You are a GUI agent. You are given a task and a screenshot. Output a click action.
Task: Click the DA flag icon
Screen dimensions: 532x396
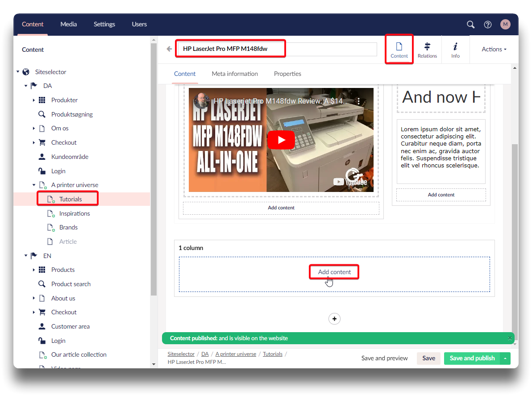click(34, 86)
